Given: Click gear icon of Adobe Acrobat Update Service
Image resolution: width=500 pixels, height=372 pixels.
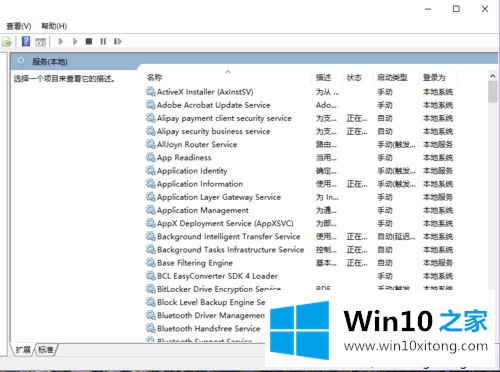Looking at the screenshot, I should point(151,105).
